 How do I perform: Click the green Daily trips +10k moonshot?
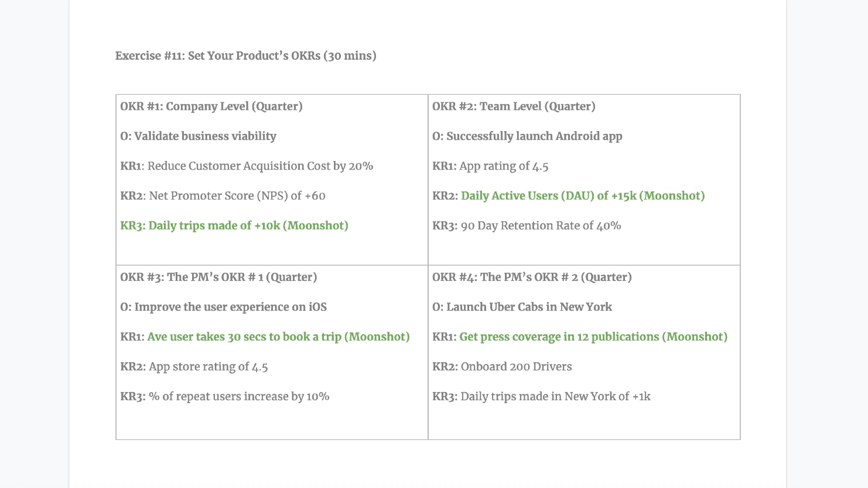(234, 226)
